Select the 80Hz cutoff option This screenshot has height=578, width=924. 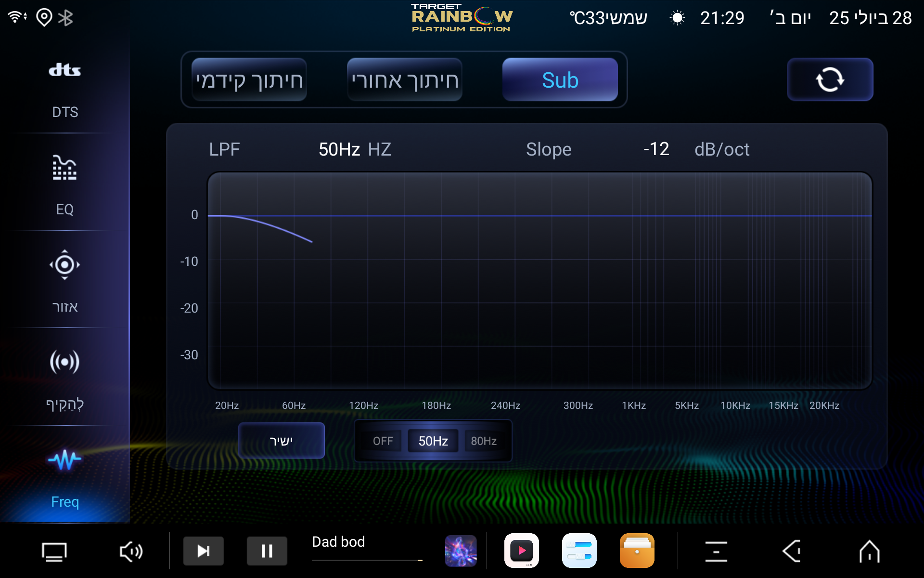point(484,441)
